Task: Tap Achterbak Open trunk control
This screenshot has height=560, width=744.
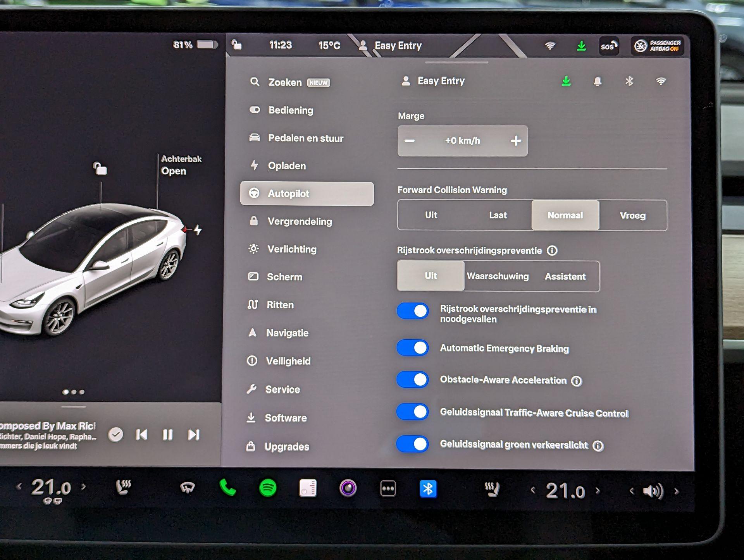Action: 181,165
